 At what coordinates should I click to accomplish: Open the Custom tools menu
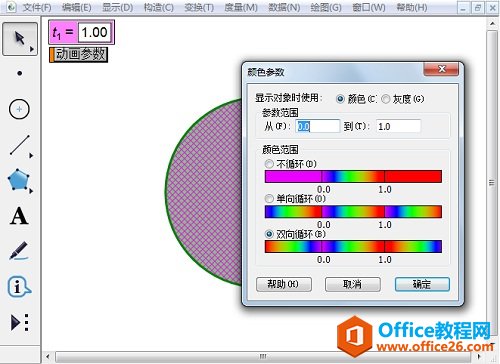point(20,322)
